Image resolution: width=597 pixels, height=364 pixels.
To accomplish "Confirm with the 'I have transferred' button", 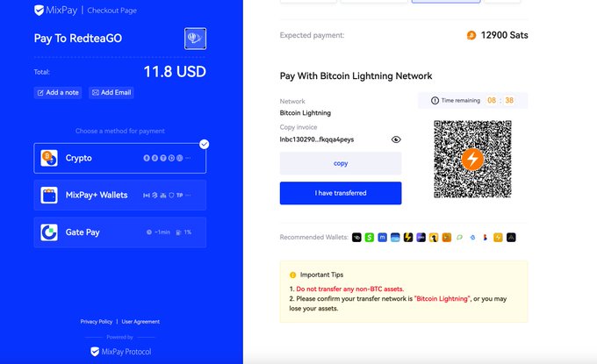I will click(x=341, y=193).
